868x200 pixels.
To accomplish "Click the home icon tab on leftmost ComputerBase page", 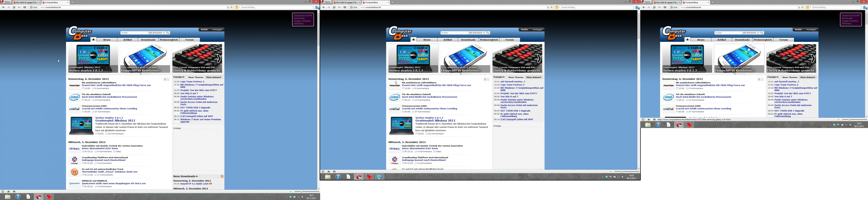I will pyautogui.click(x=93, y=39).
